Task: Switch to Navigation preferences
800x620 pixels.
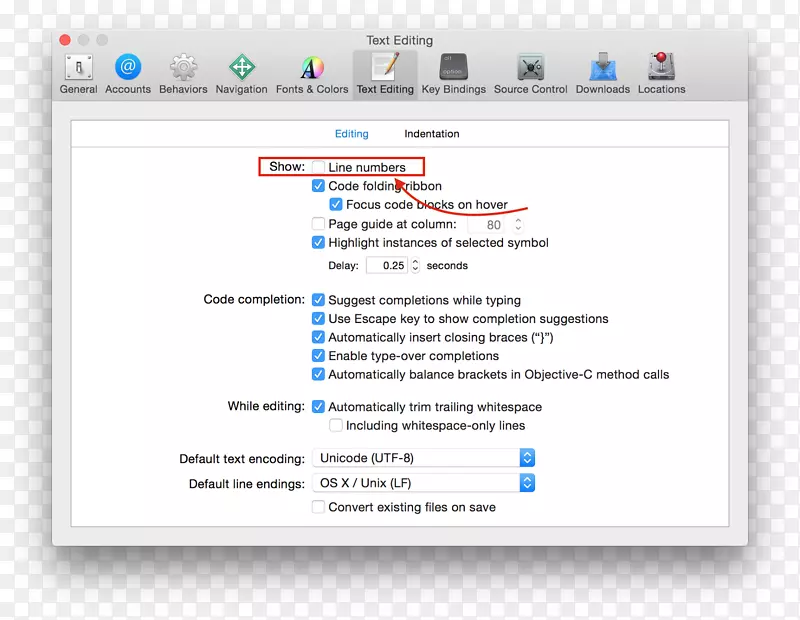Action: 241,70
